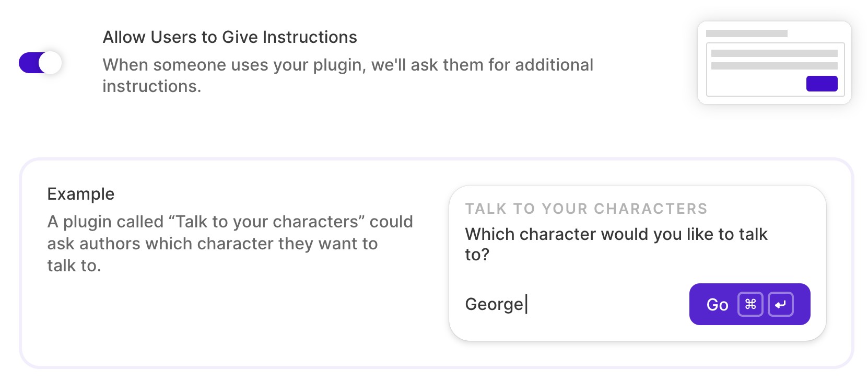Click the example paragraph about authors' characters
The height and width of the screenshot is (391, 868).
point(230,244)
